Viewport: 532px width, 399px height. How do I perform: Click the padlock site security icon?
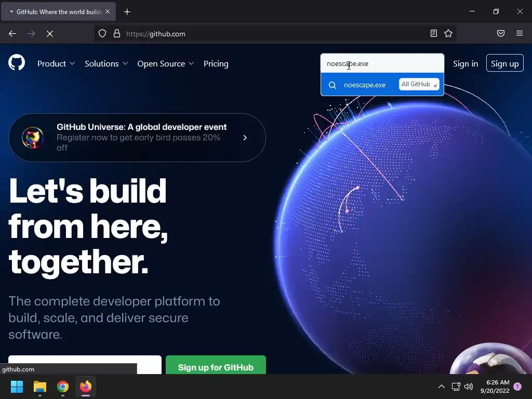[117, 34]
